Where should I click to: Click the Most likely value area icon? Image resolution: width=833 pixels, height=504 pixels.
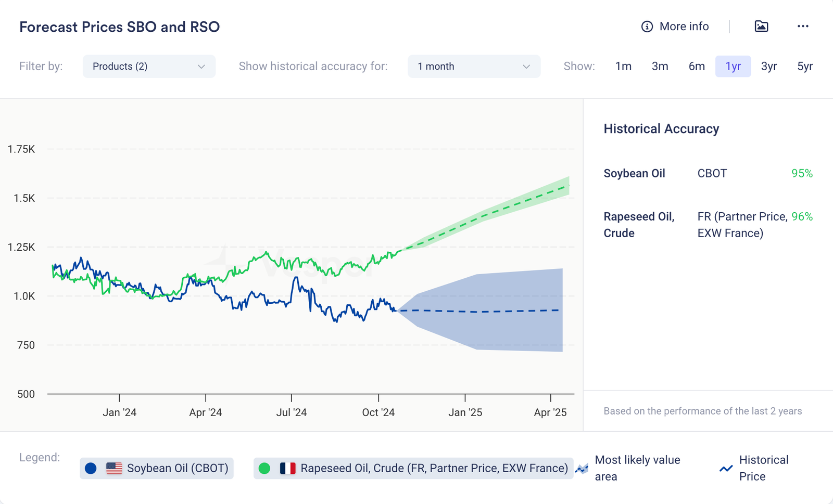(x=582, y=469)
